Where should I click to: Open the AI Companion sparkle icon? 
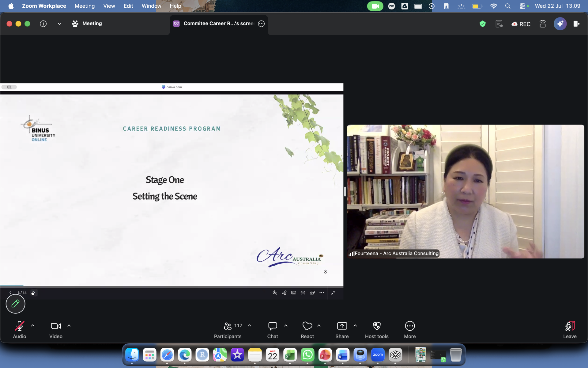pos(560,24)
